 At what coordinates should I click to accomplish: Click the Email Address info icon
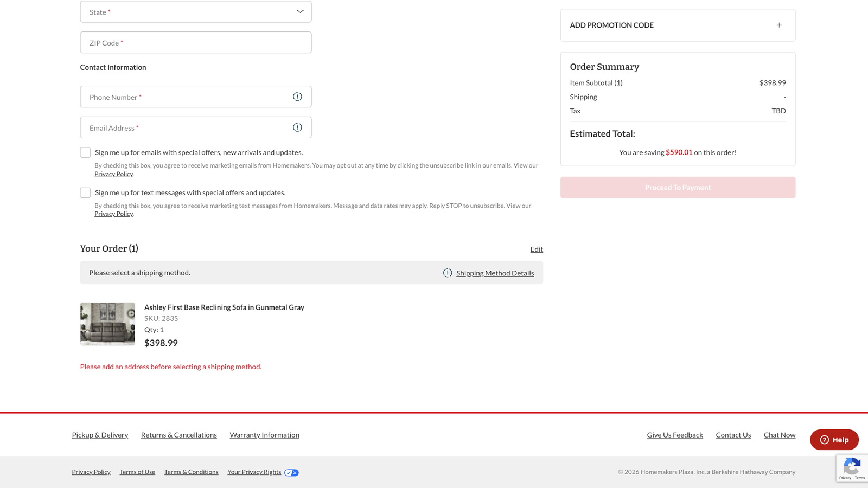297,127
